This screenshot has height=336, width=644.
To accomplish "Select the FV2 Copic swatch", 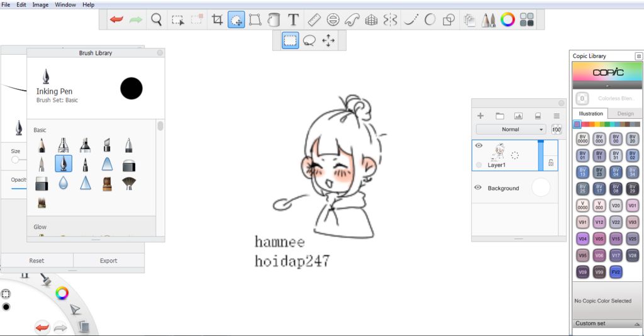I will coord(615,272).
